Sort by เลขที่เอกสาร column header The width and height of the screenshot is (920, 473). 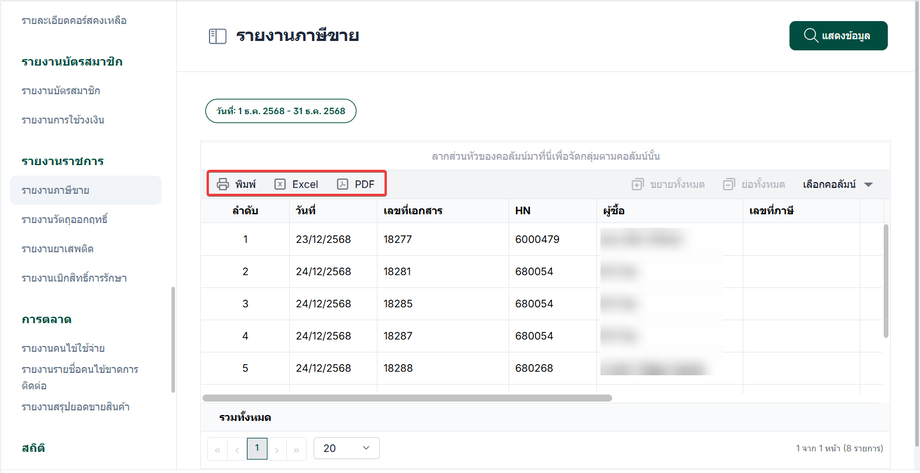pos(443,211)
